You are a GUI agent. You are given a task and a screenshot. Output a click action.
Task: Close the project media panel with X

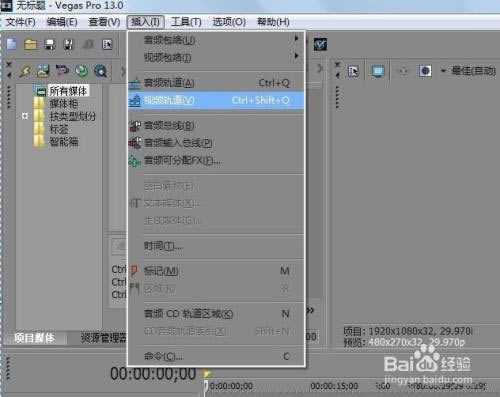[x=9, y=64]
